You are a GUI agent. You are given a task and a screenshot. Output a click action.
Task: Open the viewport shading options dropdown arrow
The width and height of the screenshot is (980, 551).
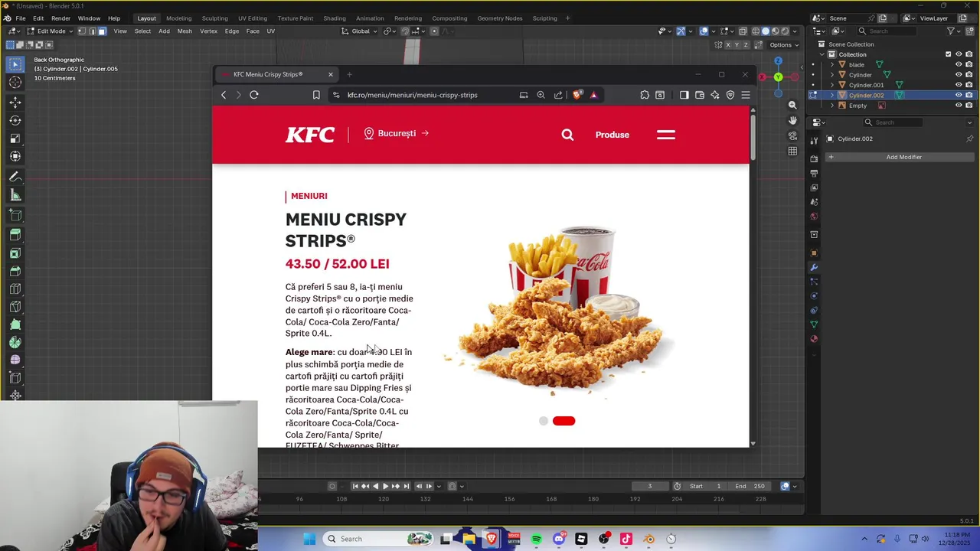[x=794, y=31]
